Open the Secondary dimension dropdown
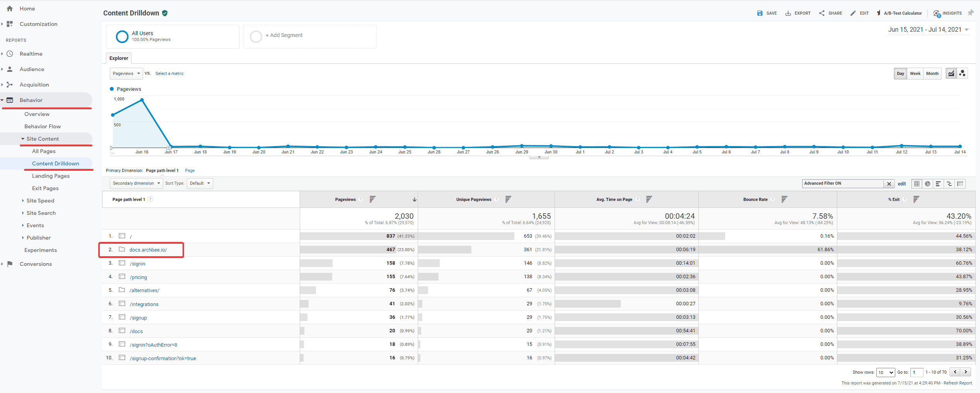Image resolution: width=980 pixels, height=393 pixels. coord(136,184)
